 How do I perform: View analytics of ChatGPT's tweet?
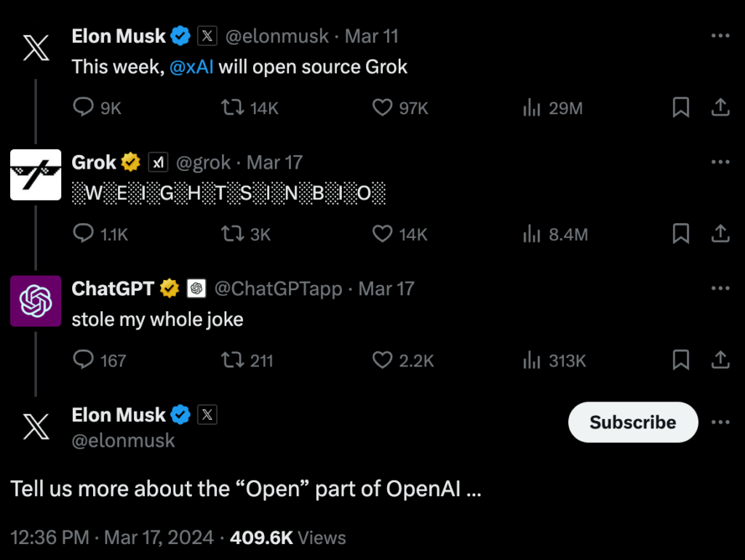tap(533, 361)
